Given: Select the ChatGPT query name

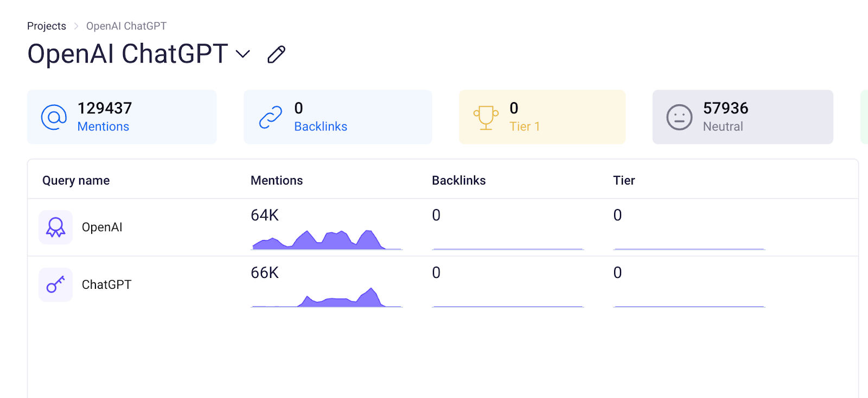Looking at the screenshot, I should 106,285.
